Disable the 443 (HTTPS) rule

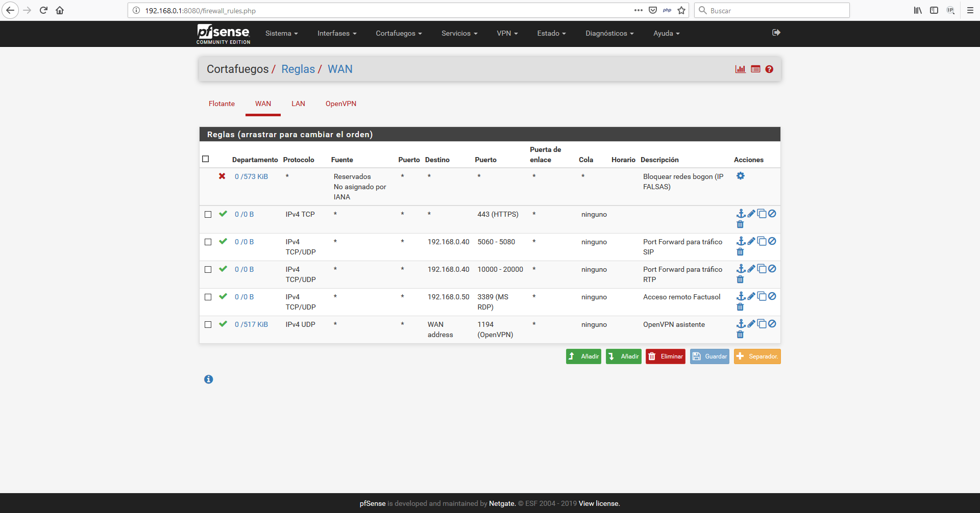(772, 214)
